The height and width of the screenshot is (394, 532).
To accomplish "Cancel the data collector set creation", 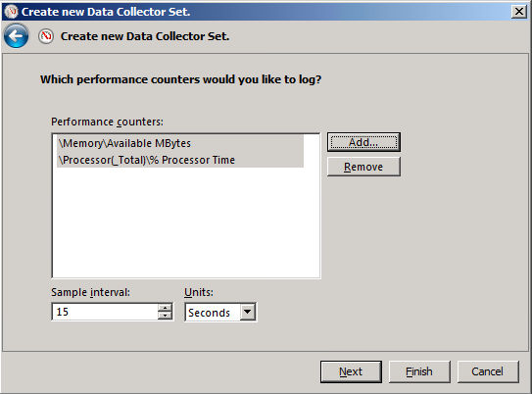I will (488, 371).
